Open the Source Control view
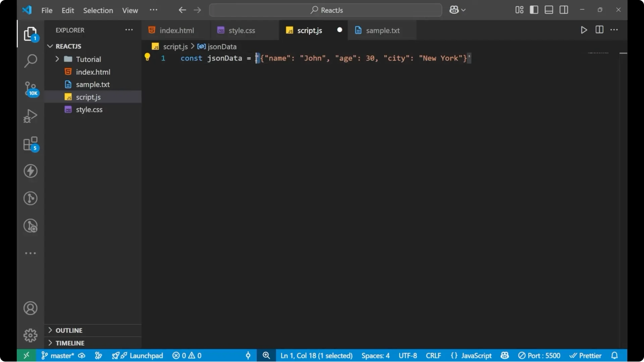644x362 pixels. coord(31,89)
